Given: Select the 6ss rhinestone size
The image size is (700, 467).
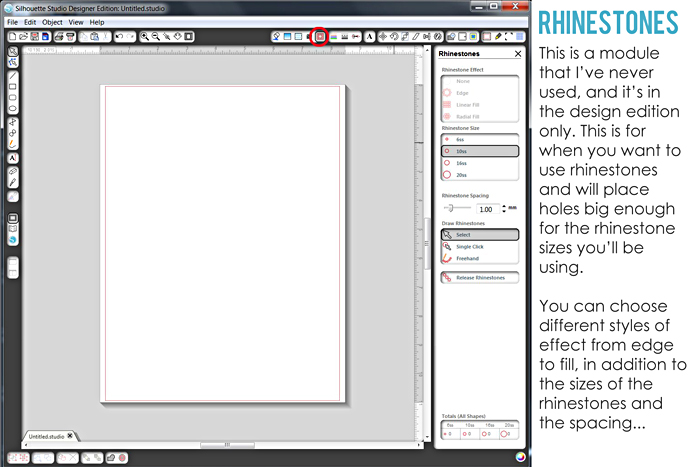Looking at the screenshot, I should [479, 139].
